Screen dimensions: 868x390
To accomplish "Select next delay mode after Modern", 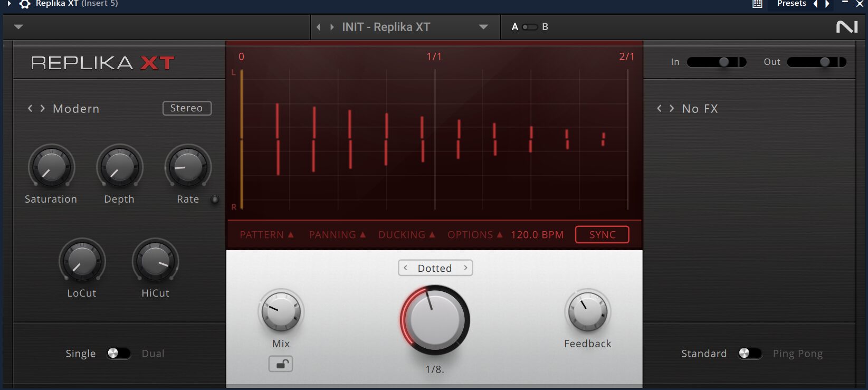I will point(43,108).
